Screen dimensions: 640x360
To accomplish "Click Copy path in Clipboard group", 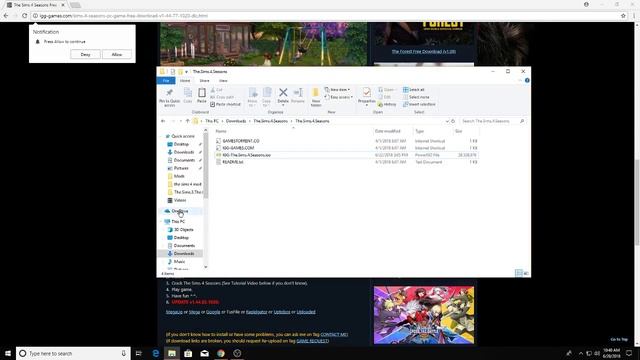I will coord(222,97).
